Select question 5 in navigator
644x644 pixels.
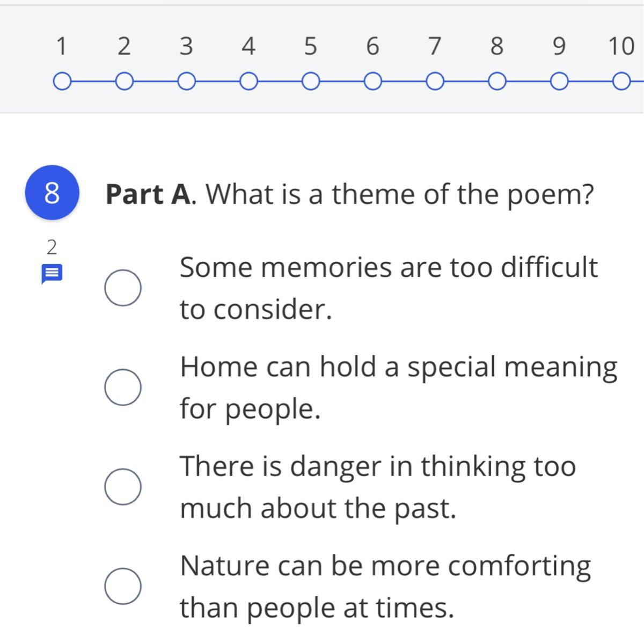[x=310, y=83]
